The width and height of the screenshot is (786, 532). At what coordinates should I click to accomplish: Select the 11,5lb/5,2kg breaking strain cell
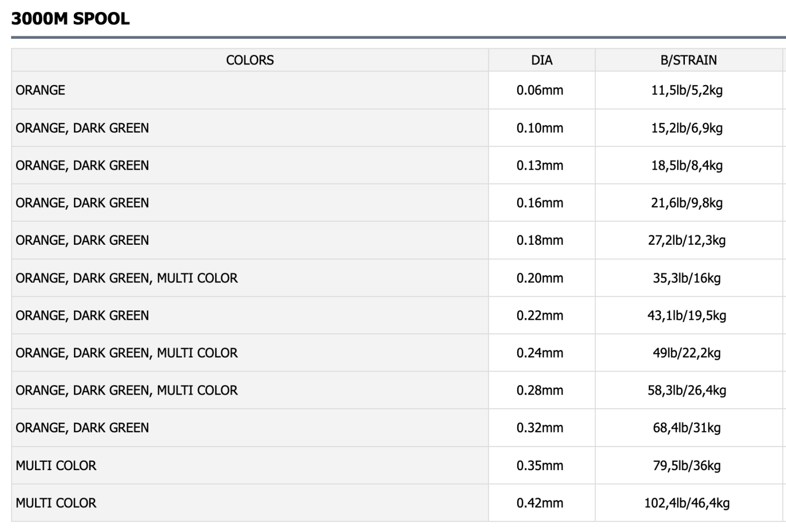coord(686,90)
